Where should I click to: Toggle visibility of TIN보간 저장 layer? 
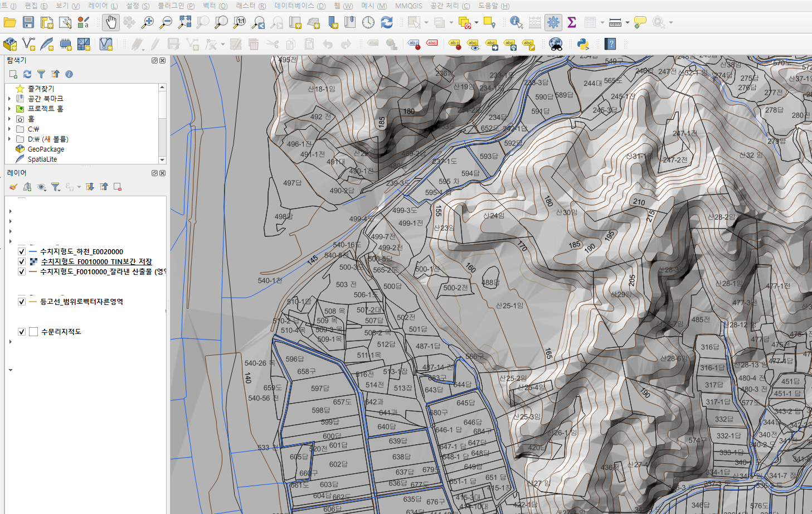[x=22, y=261]
